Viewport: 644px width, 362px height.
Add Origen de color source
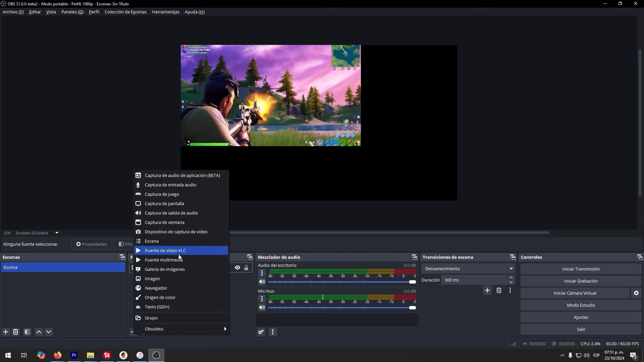coord(181,297)
